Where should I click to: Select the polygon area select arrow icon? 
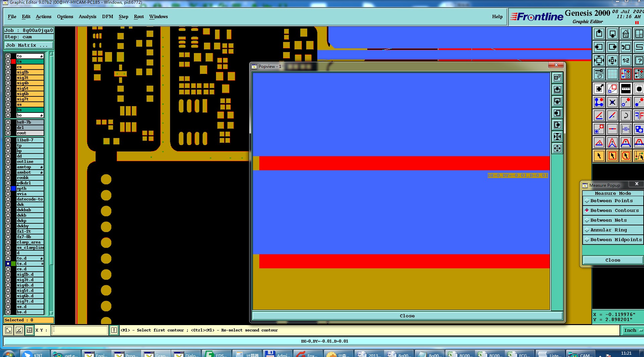(x=626, y=156)
